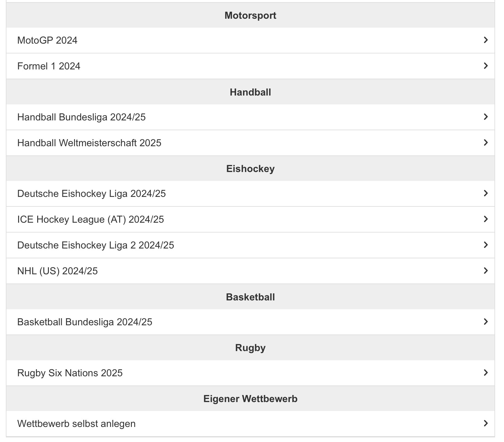Image resolution: width=504 pixels, height=442 pixels.
Task: Choose Handball Weltmeisterschaft 2025
Action: click(x=89, y=143)
